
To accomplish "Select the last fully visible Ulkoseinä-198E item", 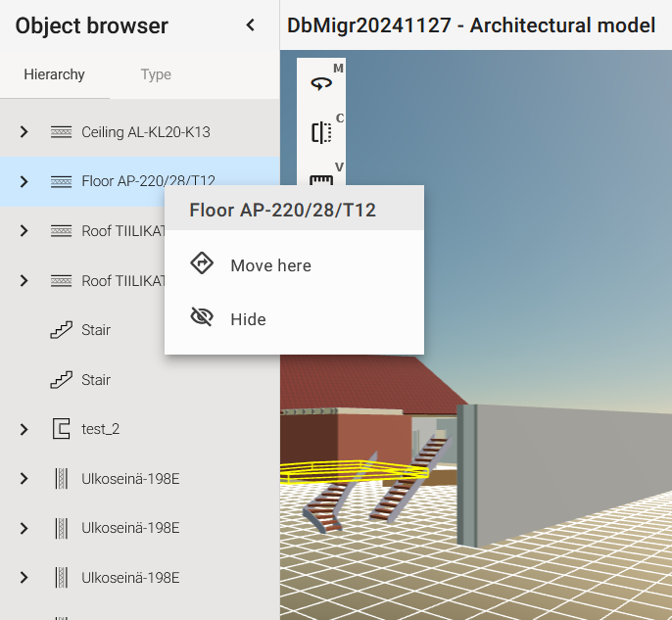I will [130, 577].
